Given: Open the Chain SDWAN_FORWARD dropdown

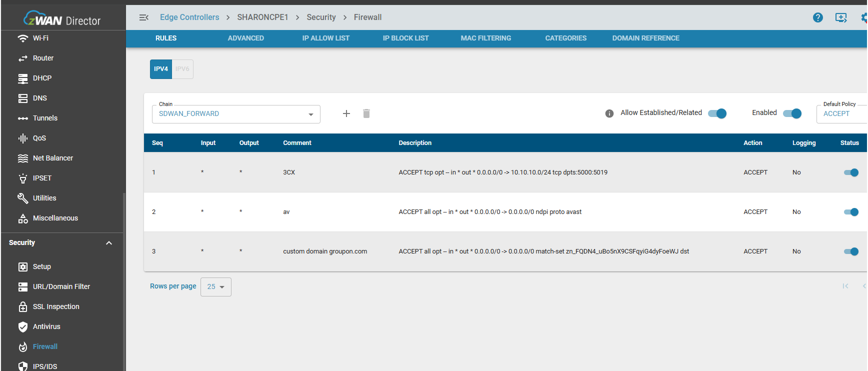Looking at the screenshot, I should (x=236, y=114).
